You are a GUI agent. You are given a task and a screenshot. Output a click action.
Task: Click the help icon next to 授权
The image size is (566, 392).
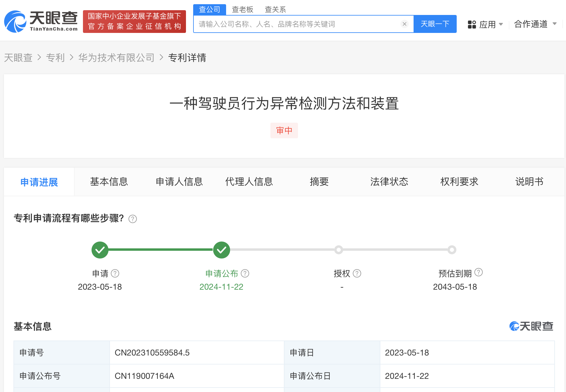click(x=357, y=273)
